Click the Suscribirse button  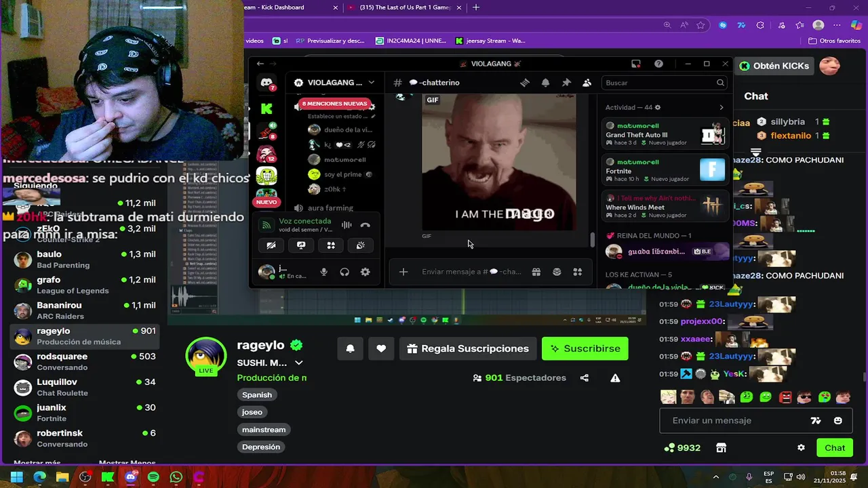tap(585, 348)
